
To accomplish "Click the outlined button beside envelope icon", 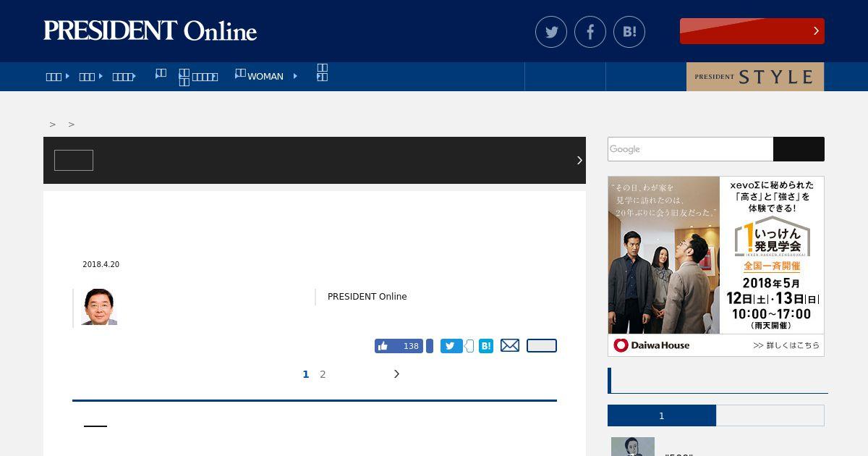I will click(x=542, y=346).
